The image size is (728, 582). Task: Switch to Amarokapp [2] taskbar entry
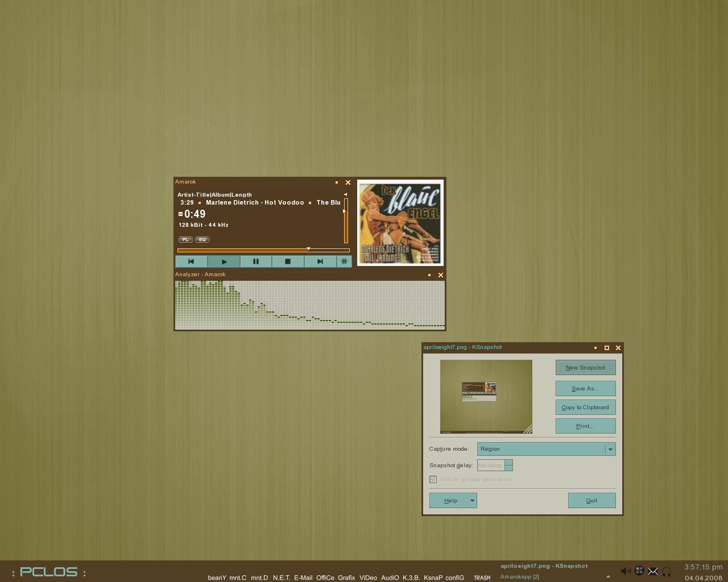[520, 577]
